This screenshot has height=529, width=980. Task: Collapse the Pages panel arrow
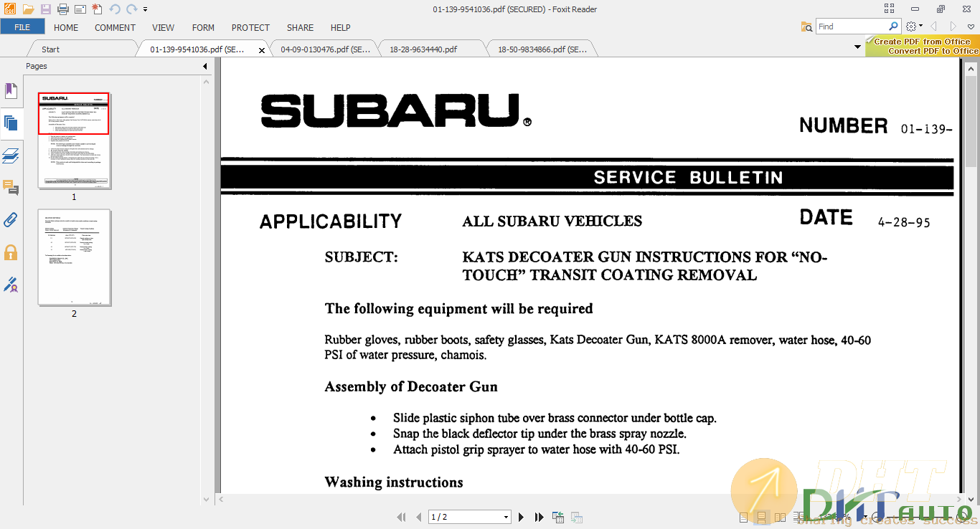(x=204, y=66)
